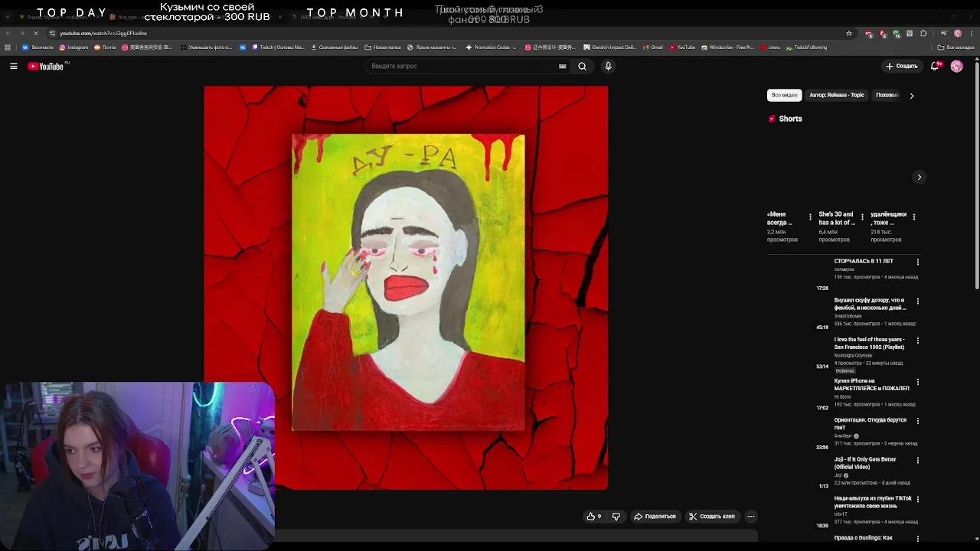Open video 'Ориентация. Откуда берутся геи?'
The width and height of the screenshot is (980, 551).
[871, 423]
